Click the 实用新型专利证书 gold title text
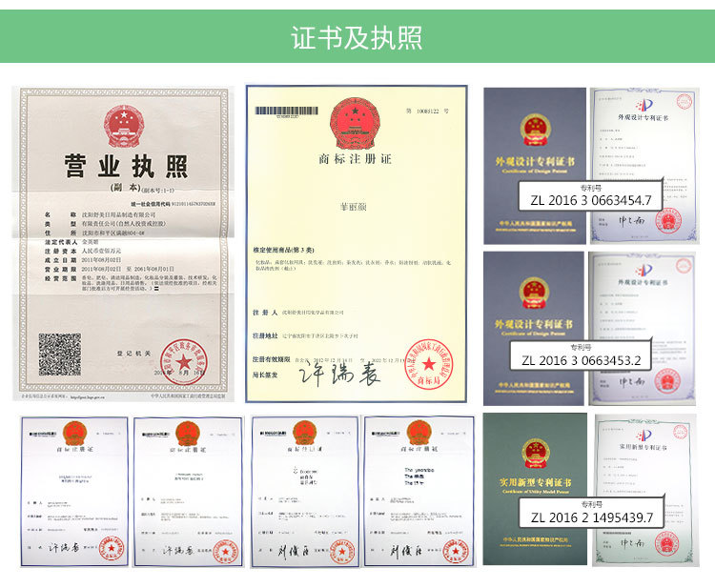 pos(536,482)
